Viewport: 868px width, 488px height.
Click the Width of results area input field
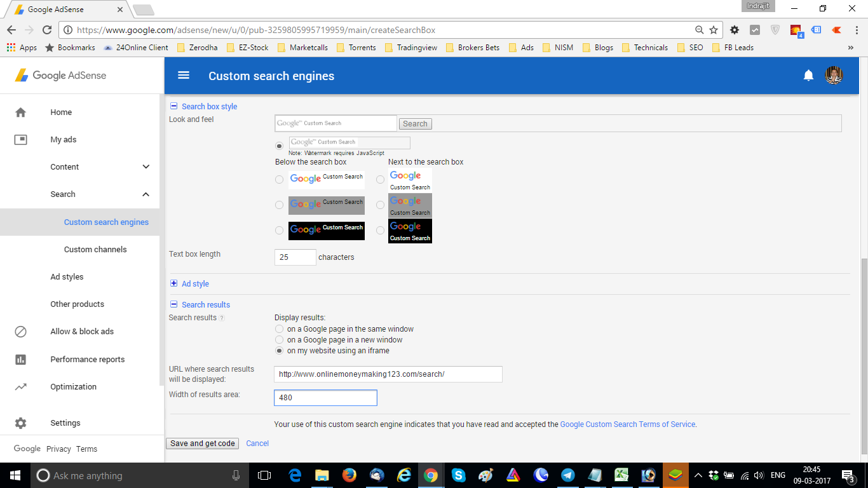coord(325,397)
